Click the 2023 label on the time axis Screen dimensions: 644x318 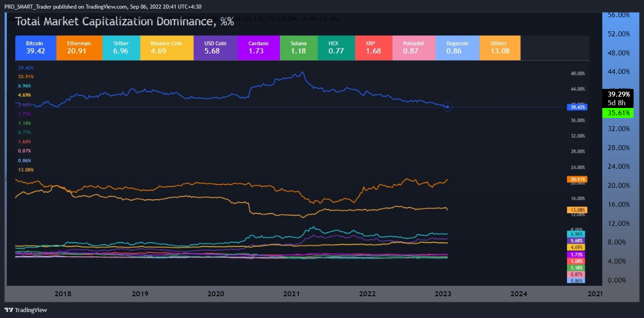tap(443, 294)
